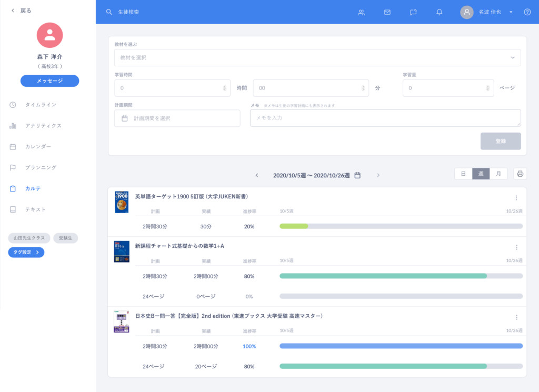Open calendar icon beside the week range
This screenshot has width=539, height=392.
pos(357,175)
